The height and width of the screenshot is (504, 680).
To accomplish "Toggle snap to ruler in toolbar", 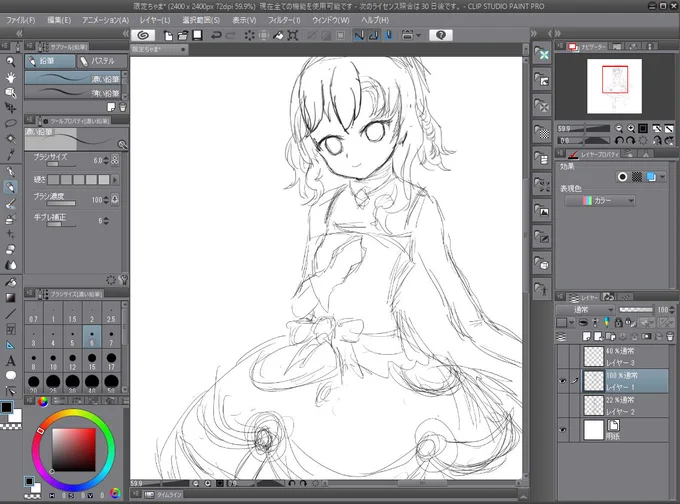I will 359,36.
